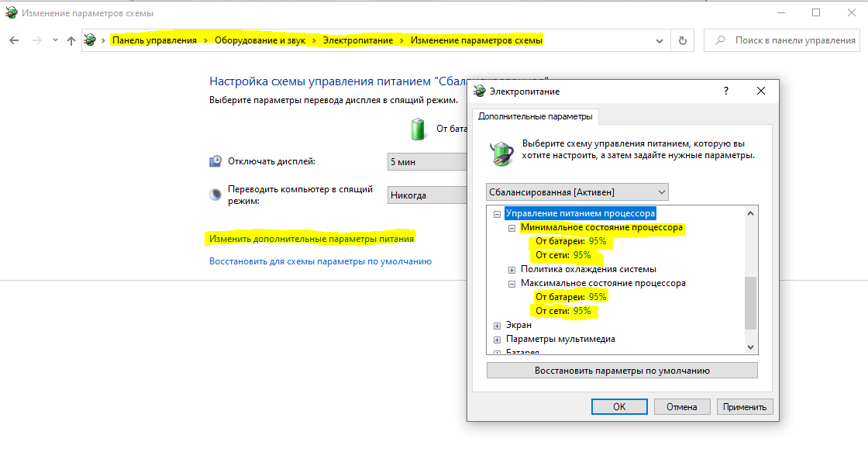Select 'Минимальное состояние процессора' tree item
The image size is (868, 459).
point(601,227)
